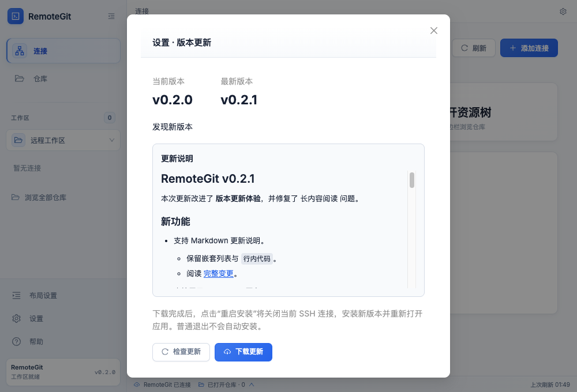
Task: Click the 暂无连接 text in sidebar
Action: (x=27, y=168)
